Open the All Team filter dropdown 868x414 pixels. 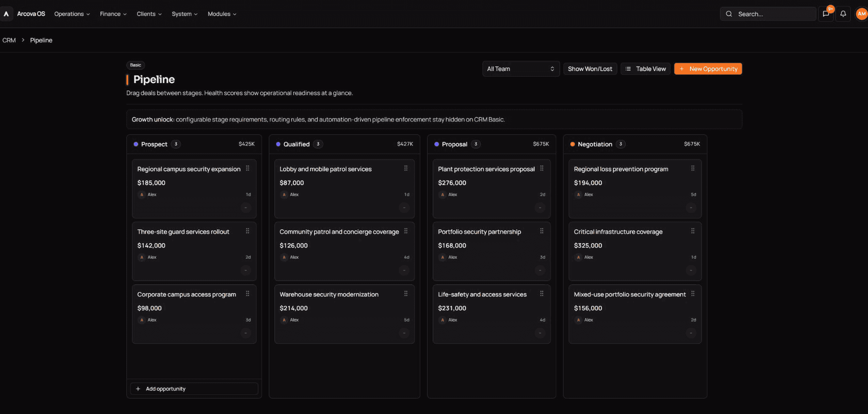521,69
